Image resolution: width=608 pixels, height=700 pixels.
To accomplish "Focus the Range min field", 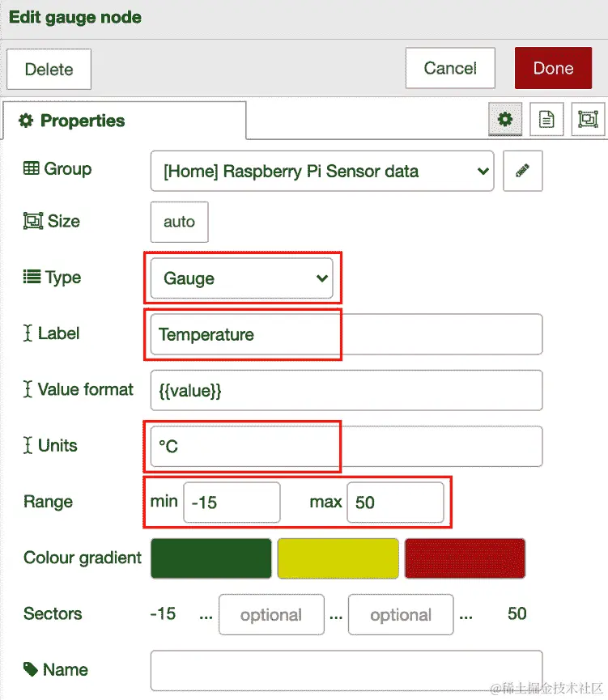I will (232, 503).
